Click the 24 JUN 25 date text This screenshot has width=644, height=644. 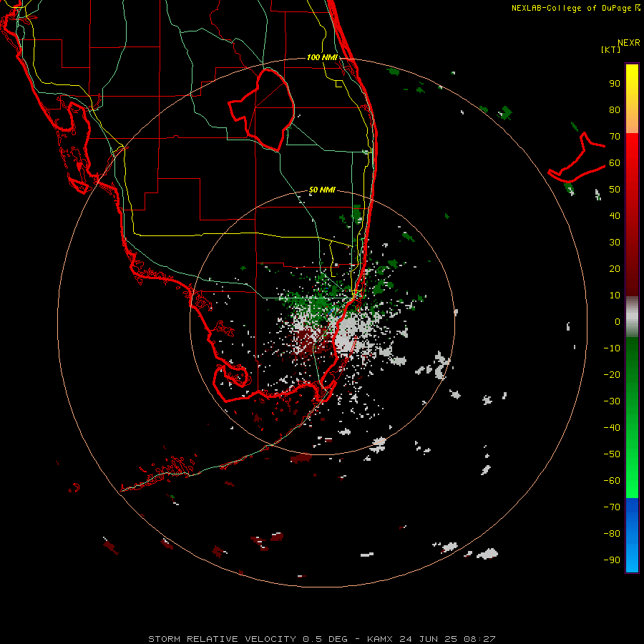coord(427,639)
